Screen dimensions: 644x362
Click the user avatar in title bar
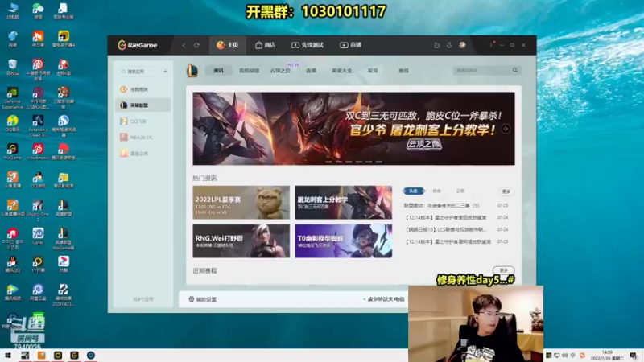click(x=462, y=45)
